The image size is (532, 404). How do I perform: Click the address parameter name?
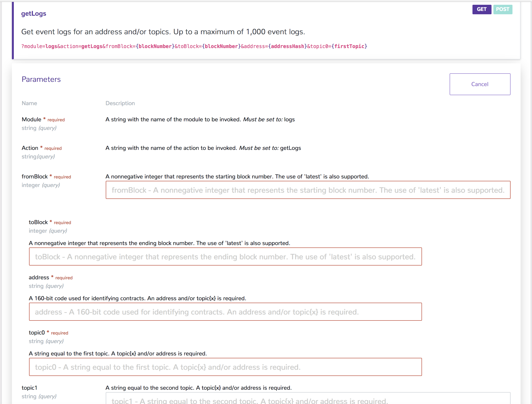(39, 277)
